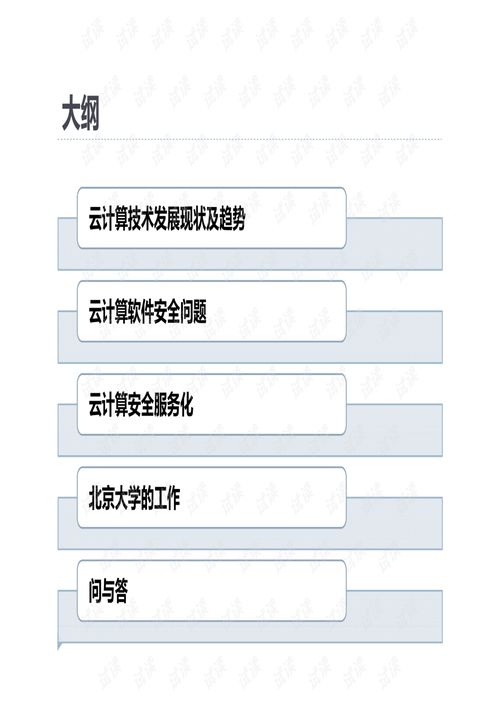Click blank area inside 云计算安全服务化 box after text
Screen dimensions: 499x706
(268, 405)
